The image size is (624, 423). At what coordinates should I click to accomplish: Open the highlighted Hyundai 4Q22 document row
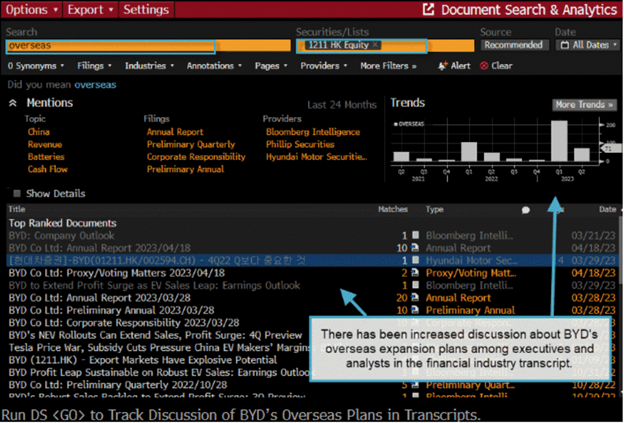click(x=312, y=260)
